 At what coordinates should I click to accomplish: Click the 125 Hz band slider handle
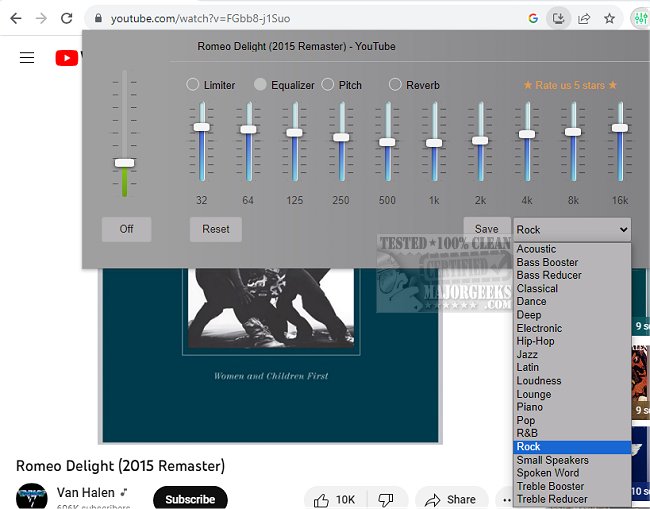(x=295, y=133)
